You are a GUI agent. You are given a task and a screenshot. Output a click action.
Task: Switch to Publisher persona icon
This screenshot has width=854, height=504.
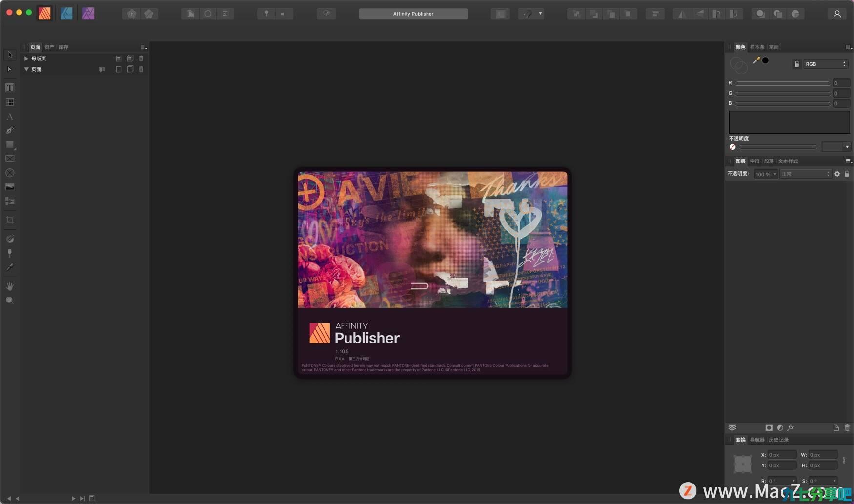tap(44, 13)
